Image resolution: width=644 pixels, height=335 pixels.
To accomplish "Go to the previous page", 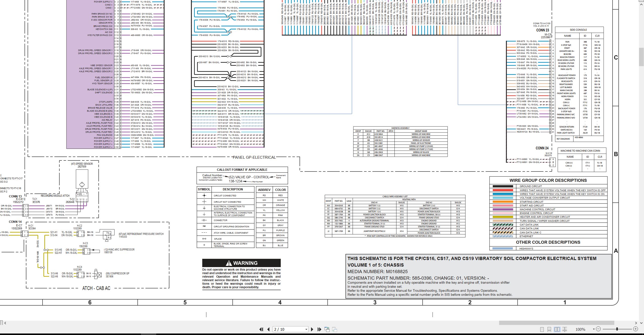I will [268, 329].
